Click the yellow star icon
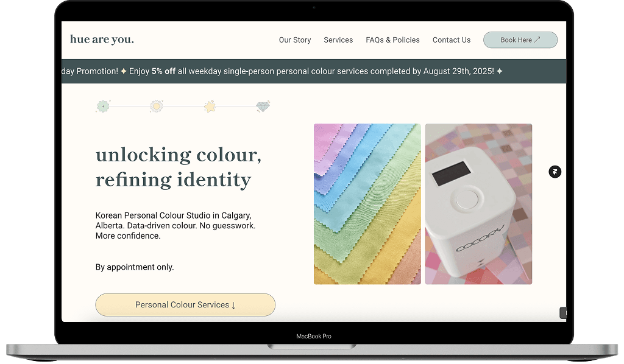Image resolution: width=624 pixels, height=364 pixels. click(x=210, y=106)
